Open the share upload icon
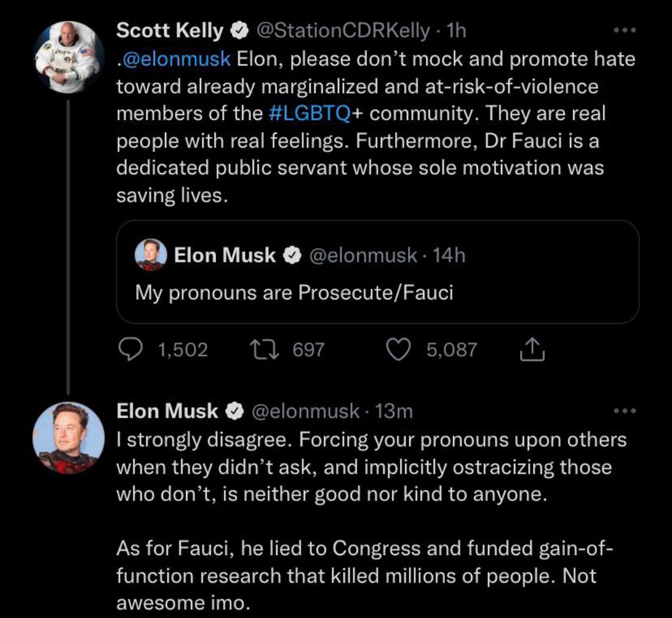Image resolution: width=672 pixels, height=618 pixels. 532,350
